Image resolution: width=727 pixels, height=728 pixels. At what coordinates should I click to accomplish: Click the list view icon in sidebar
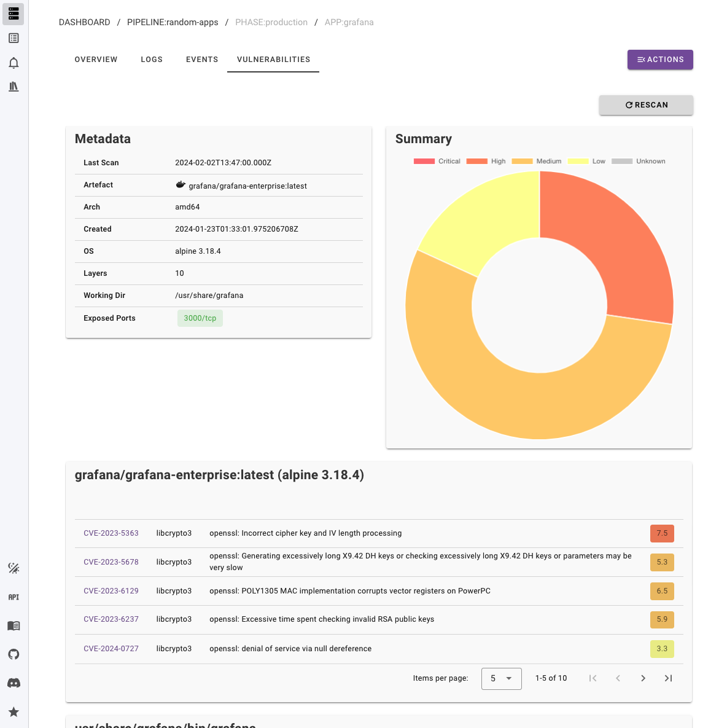coord(14,38)
